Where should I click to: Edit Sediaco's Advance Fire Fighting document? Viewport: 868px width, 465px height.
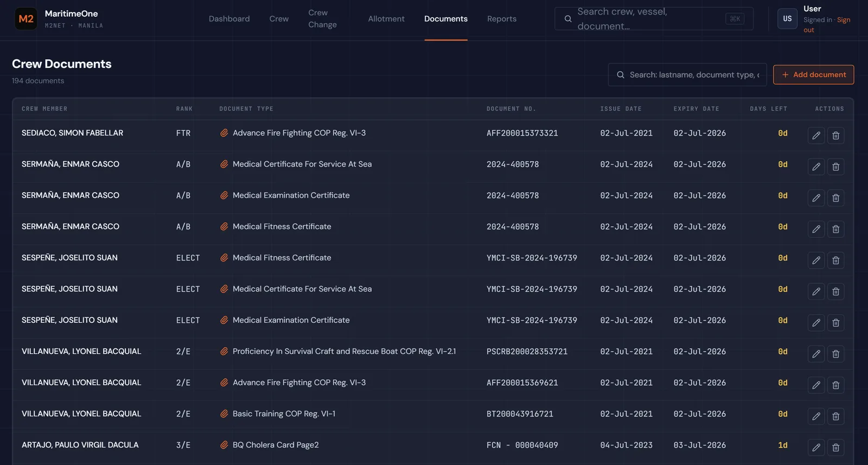coord(816,136)
